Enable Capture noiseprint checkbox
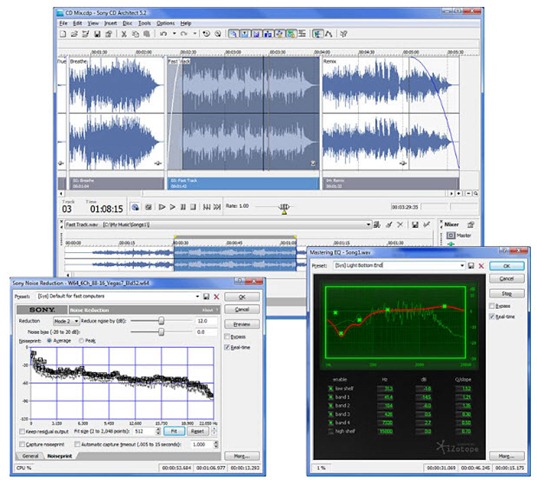Image resolution: width=537 pixels, height=480 pixels. point(22,444)
